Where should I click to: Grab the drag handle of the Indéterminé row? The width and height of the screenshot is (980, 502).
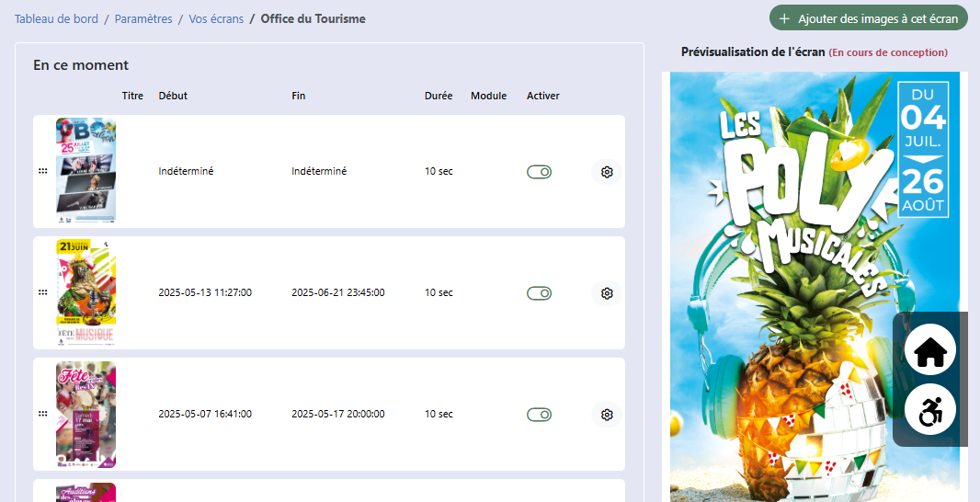42,171
